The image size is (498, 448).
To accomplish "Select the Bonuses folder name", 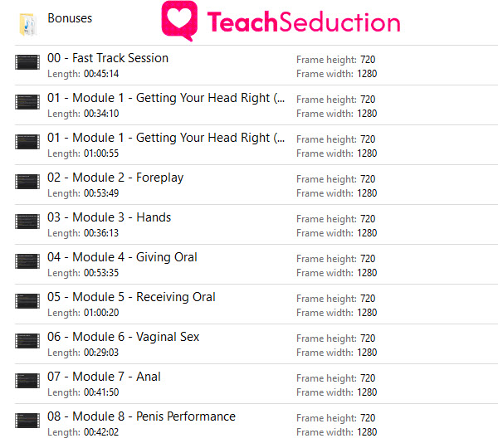I will point(70,18).
